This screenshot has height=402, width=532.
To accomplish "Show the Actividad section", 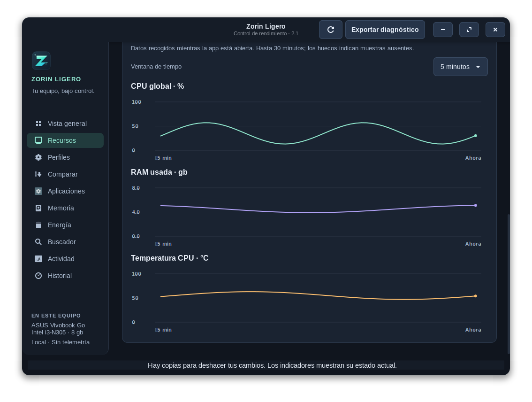I will (65, 259).
